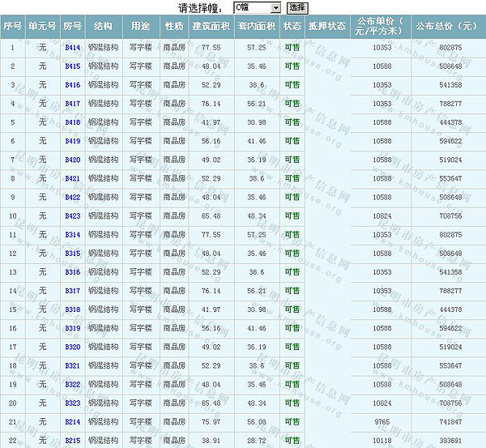Select room B214 link
The image size is (486, 448).
tap(72, 421)
